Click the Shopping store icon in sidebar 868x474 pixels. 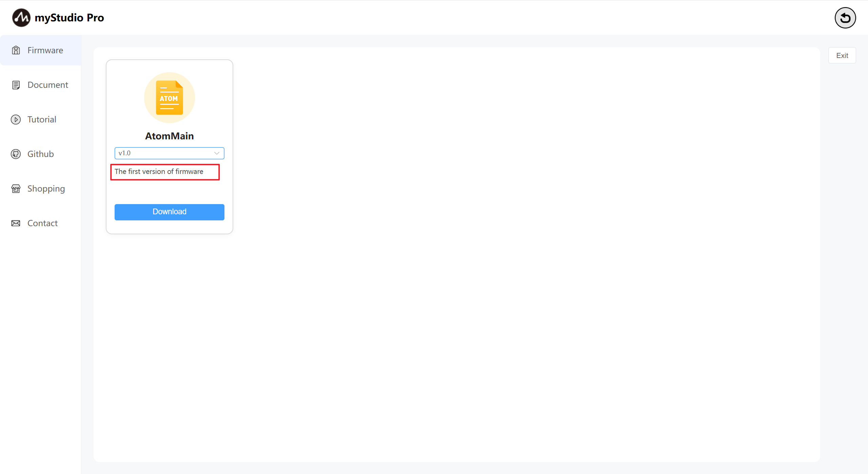[16, 189]
